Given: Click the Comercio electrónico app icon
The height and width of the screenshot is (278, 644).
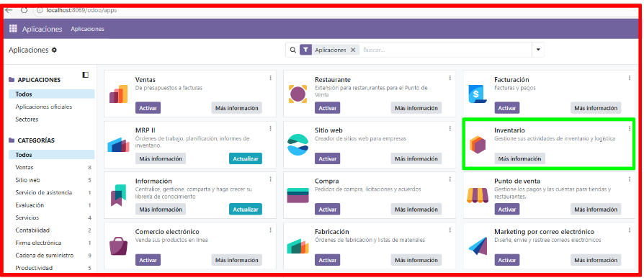Looking at the screenshot, I should pyautogui.click(x=118, y=246).
